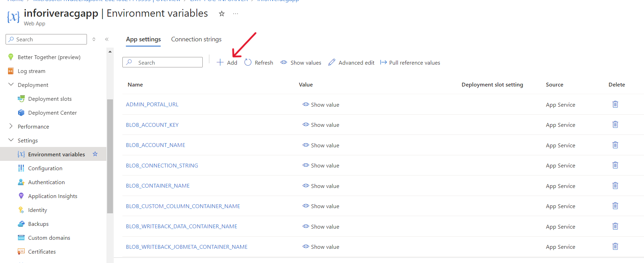The image size is (644, 263).
Task: Collapse the Settings section
Action: coord(11,140)
